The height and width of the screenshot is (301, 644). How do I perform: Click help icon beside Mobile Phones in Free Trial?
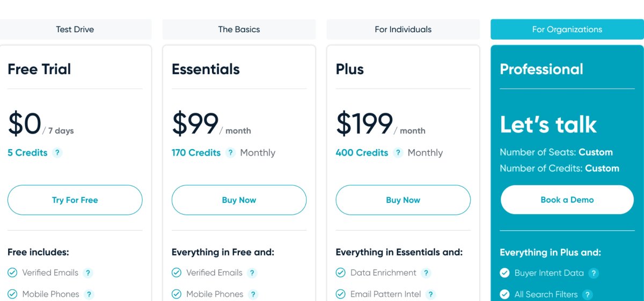[x=89, y=295]
